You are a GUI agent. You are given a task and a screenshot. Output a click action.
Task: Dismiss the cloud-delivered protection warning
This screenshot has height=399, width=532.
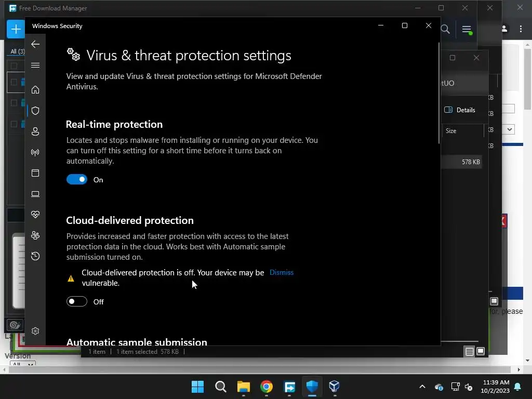pos(281,272)
